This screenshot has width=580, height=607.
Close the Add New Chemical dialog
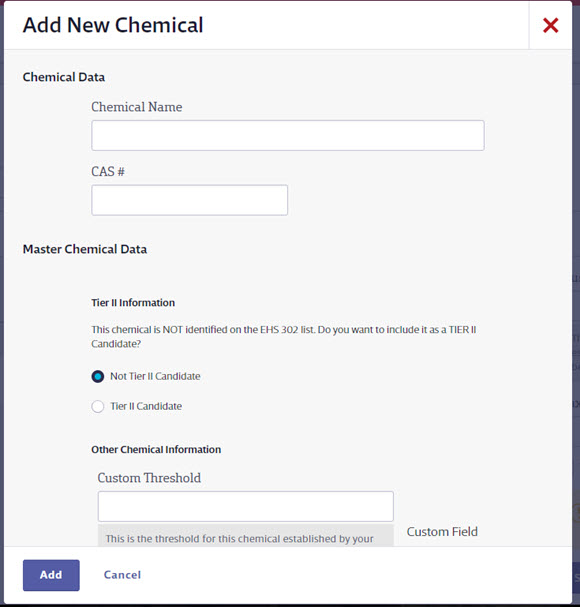coord(550,26)
